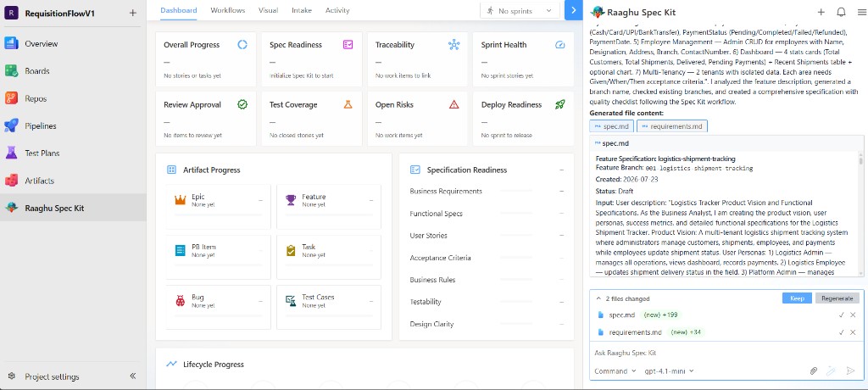Open the Feature trophy card
This screenshot has height=390, width=868.
tap(329, 207)
